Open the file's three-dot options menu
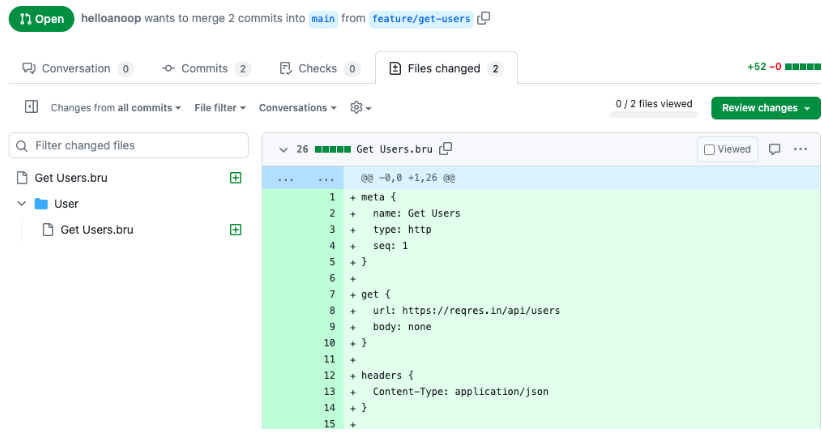 [800, 149]
